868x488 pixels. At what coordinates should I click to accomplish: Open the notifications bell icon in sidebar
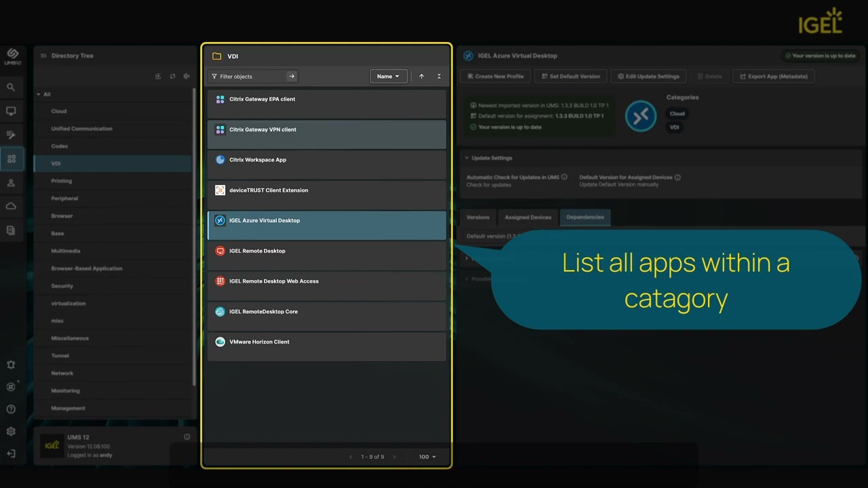(11, 365)
